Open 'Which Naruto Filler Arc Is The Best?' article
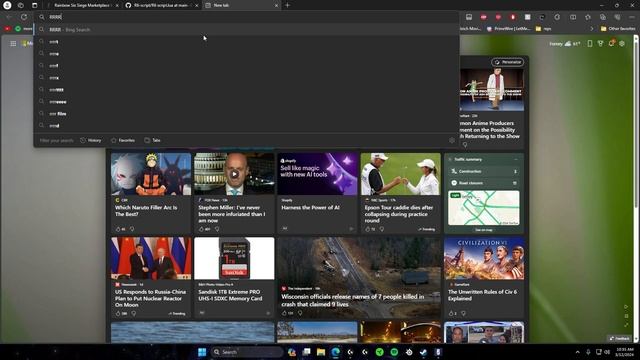The image size is (640, 360). [146, 211]
